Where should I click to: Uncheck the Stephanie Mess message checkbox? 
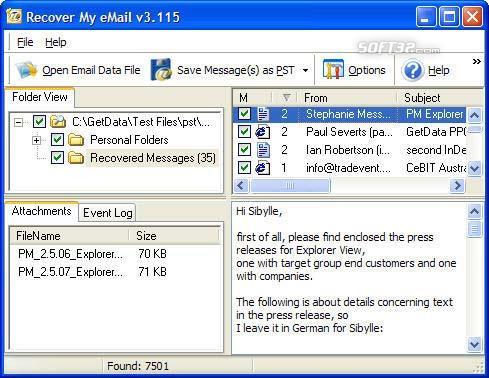click(244, 114)
